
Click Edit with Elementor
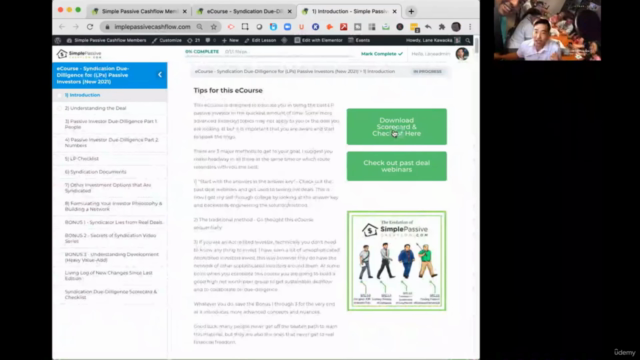pos(318,40)
